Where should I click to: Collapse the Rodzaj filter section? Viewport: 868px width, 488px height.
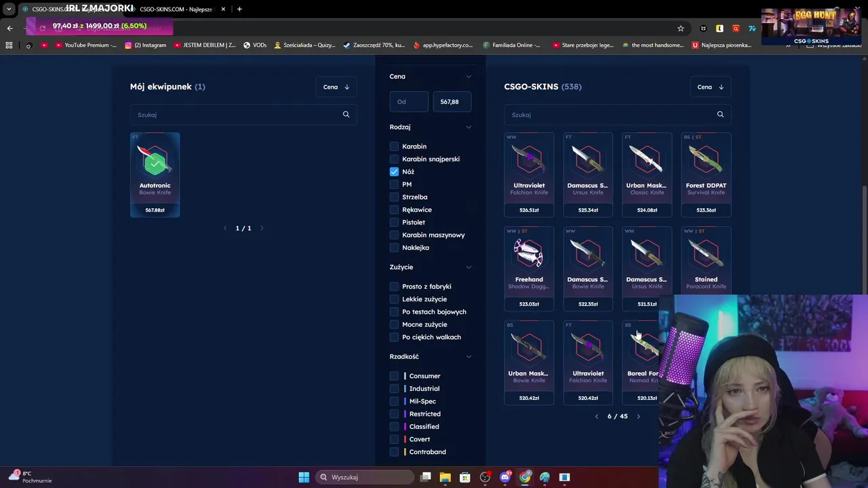[x=468, y=127]
